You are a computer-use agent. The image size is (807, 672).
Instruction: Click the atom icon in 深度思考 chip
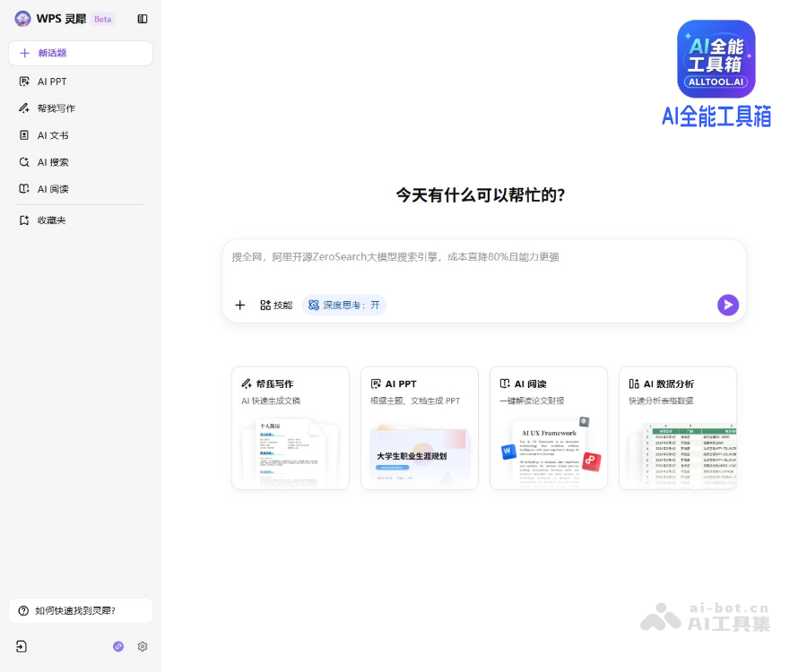[314, 305]
